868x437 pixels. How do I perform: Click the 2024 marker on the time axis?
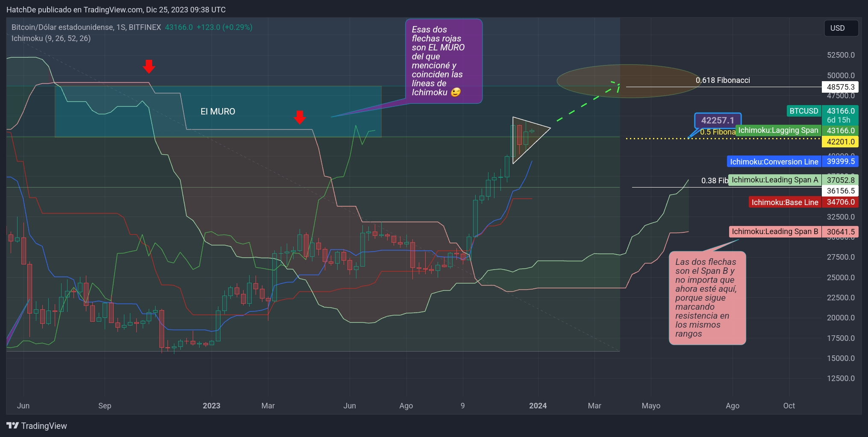[x=538, y=406]
